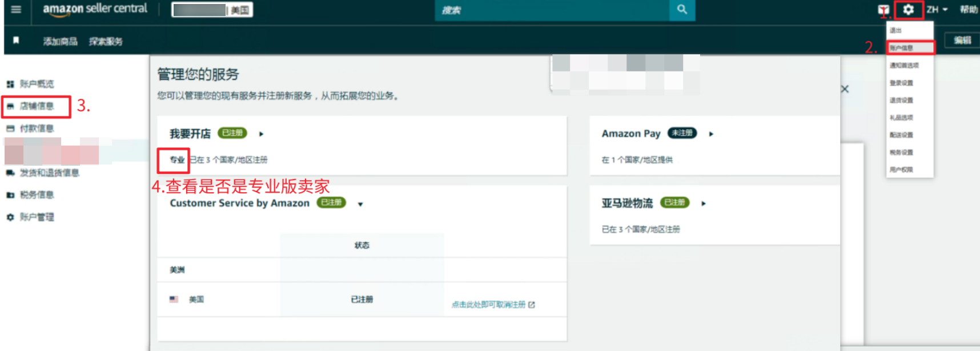980x351 pixels.
Task: Expand the 我要开店 arrow
Action: point(262,134)
